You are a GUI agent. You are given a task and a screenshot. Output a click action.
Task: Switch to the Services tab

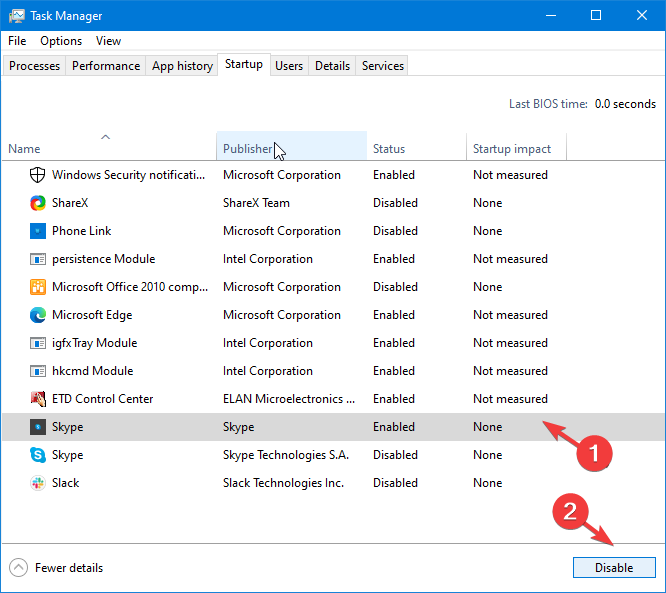point(383,66)
